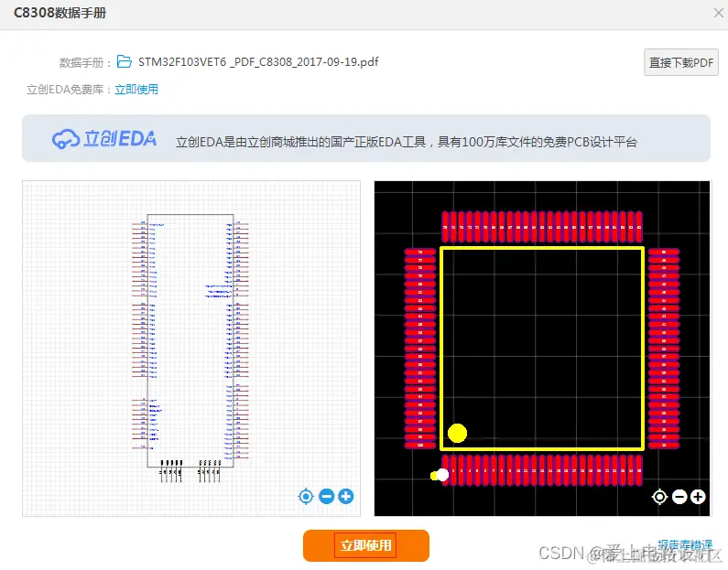Recenter the schematic symbol preview
The height and width of the screenshot is (570, 728).
pos(306,497)
